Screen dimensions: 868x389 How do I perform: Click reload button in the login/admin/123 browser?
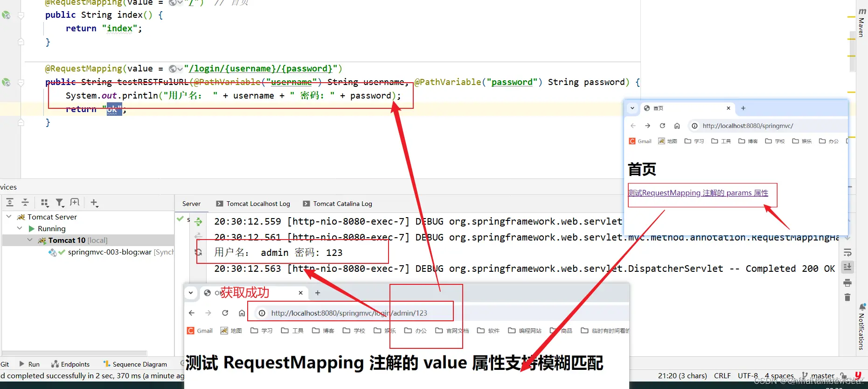225,313
